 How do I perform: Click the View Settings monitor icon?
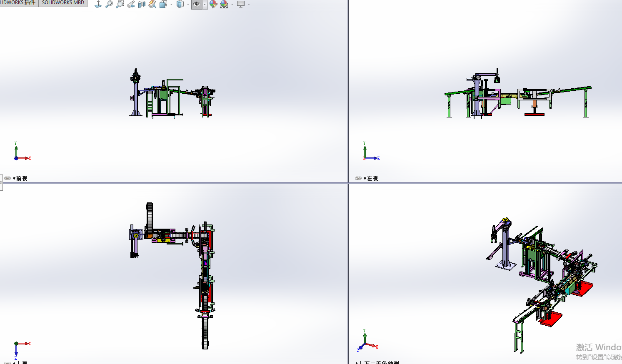(x=241, y=4)
